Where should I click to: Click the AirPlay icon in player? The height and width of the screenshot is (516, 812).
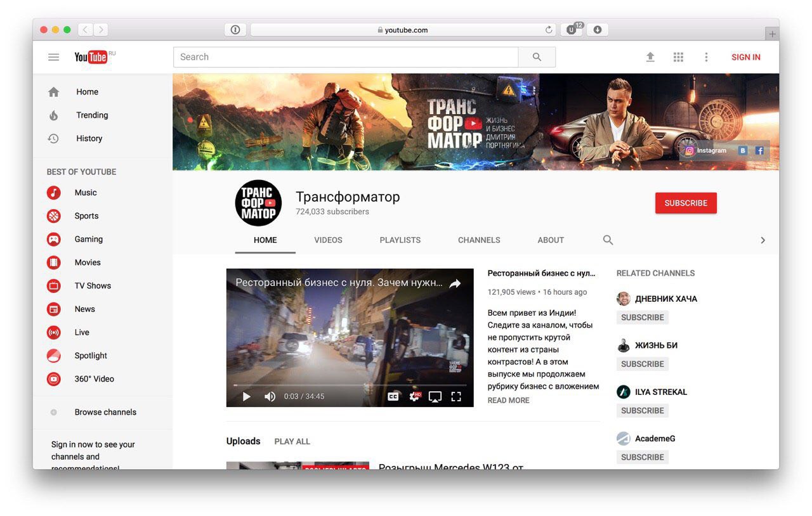435,397
